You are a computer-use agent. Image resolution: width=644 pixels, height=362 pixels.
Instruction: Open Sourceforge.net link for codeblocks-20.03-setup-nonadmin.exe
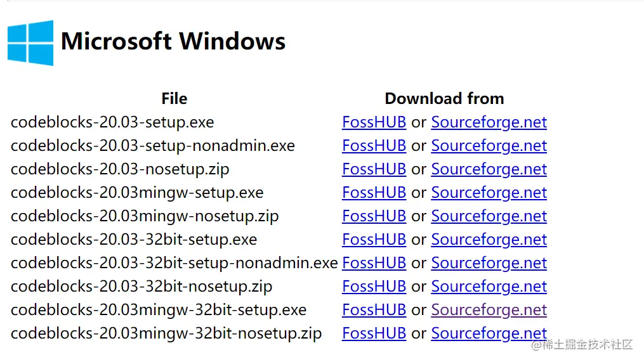[489, 146]
